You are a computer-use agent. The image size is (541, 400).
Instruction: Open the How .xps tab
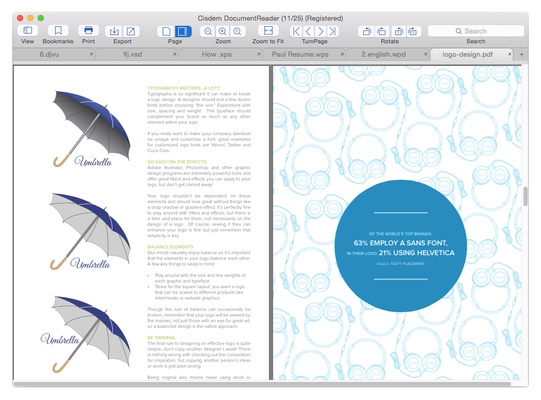pyautogui.click(x=217, y=54)
